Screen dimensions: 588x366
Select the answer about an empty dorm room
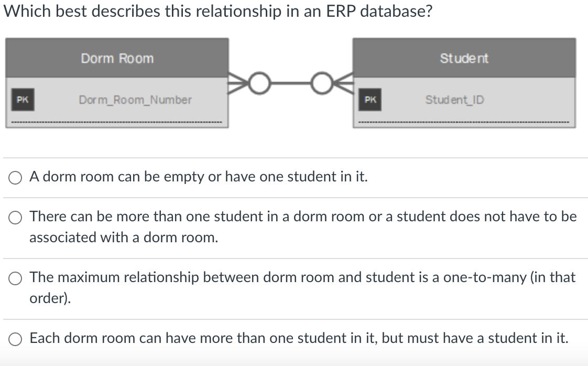click(15, 178)
